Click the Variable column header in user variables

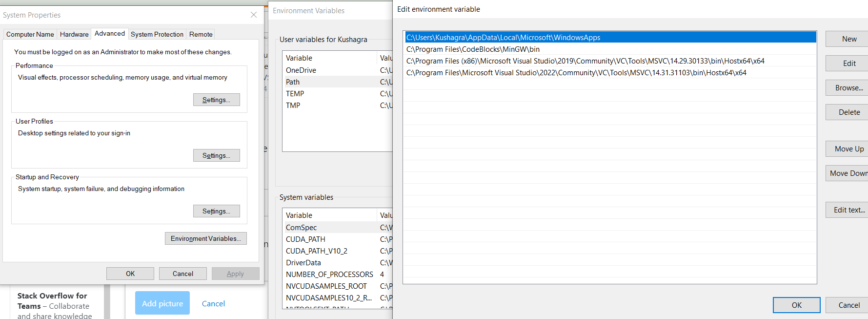click(330, 58)
